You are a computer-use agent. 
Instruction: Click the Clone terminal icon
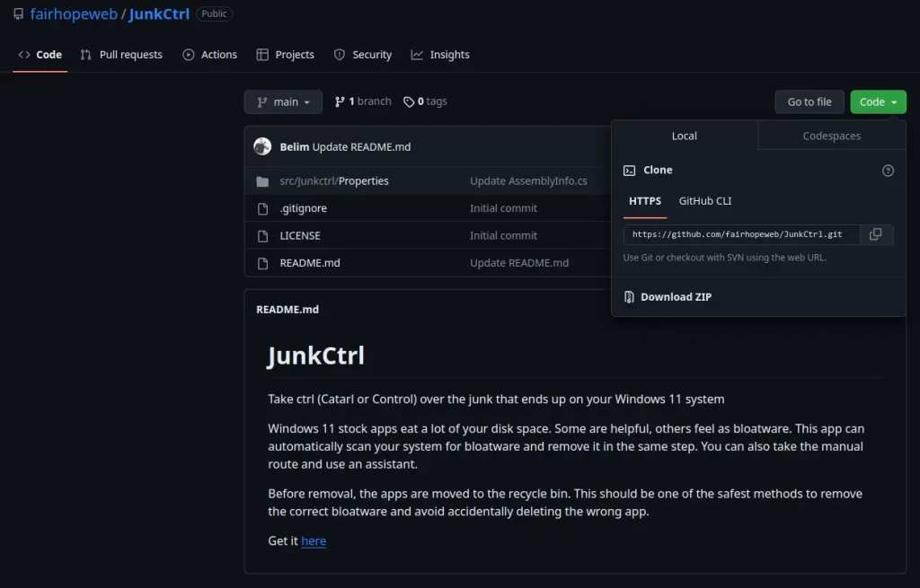pos(629,171)
